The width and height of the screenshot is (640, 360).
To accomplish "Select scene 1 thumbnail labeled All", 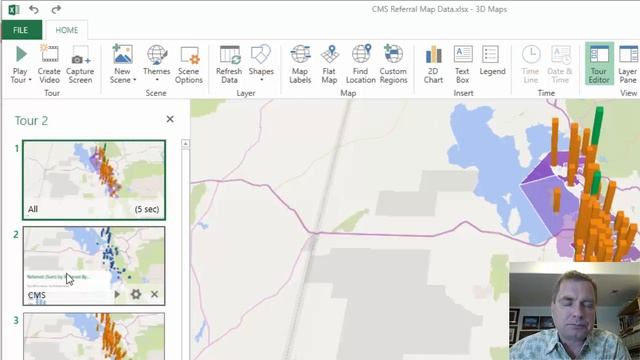I will coord(94,180).
